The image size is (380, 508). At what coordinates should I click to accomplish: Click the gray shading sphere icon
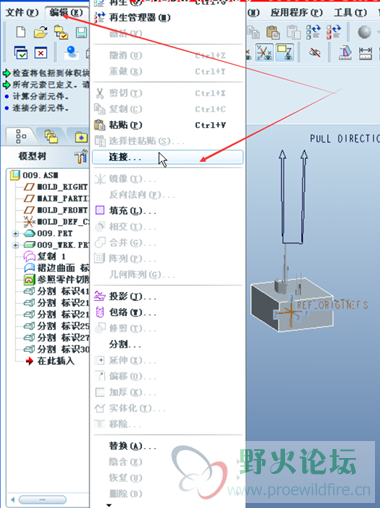click(364, 32)
